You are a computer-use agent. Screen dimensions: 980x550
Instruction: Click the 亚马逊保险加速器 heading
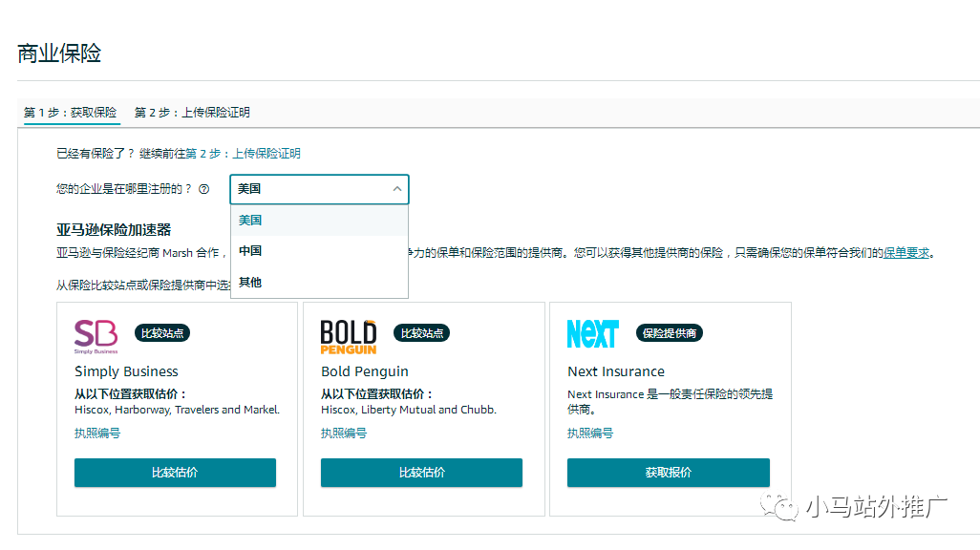(114, 230)
